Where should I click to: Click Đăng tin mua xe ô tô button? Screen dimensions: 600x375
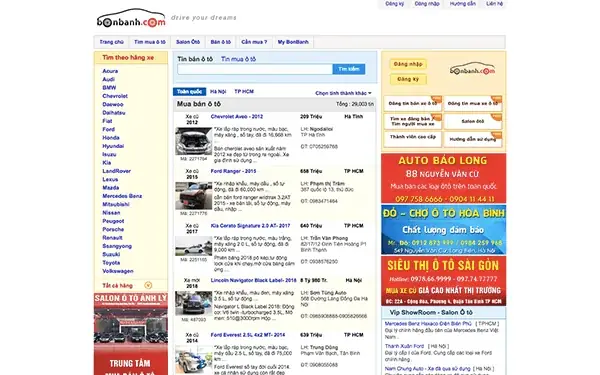coord(473,103)
